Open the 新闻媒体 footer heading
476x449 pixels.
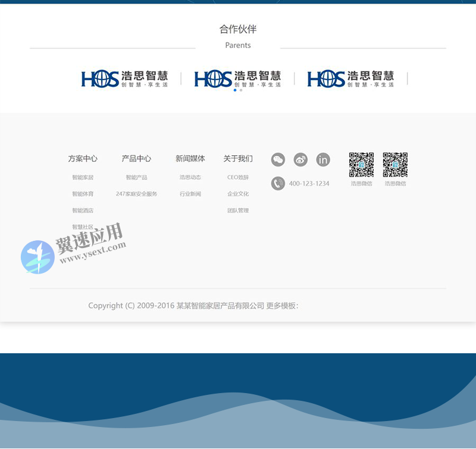point(190,159)
